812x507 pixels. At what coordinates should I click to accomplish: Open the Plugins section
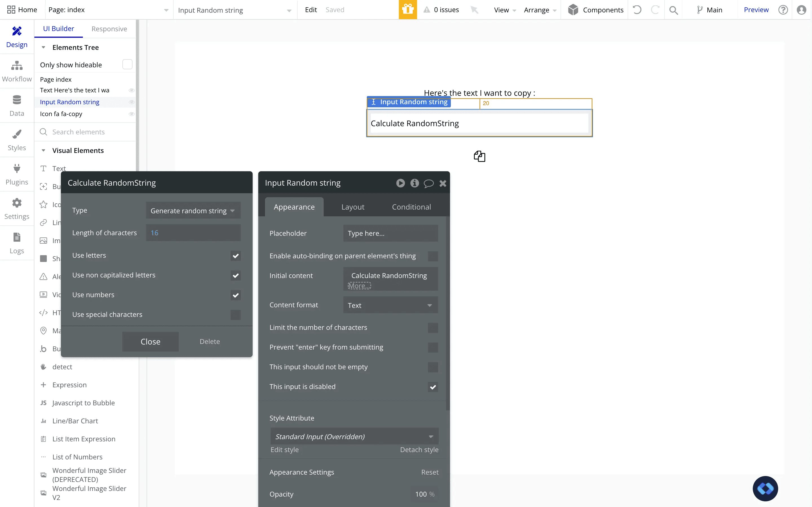17,174
